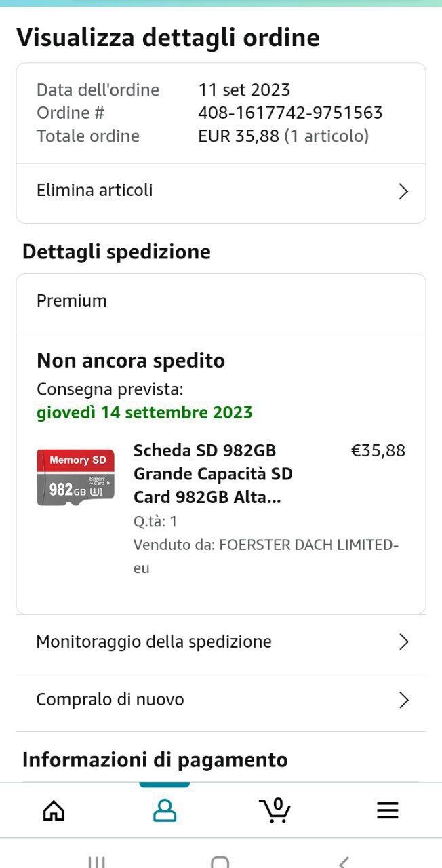The width and height of the screenshot is (442, 868).
Task: Open the hamburger menu icon
Action: pos(388,810)
